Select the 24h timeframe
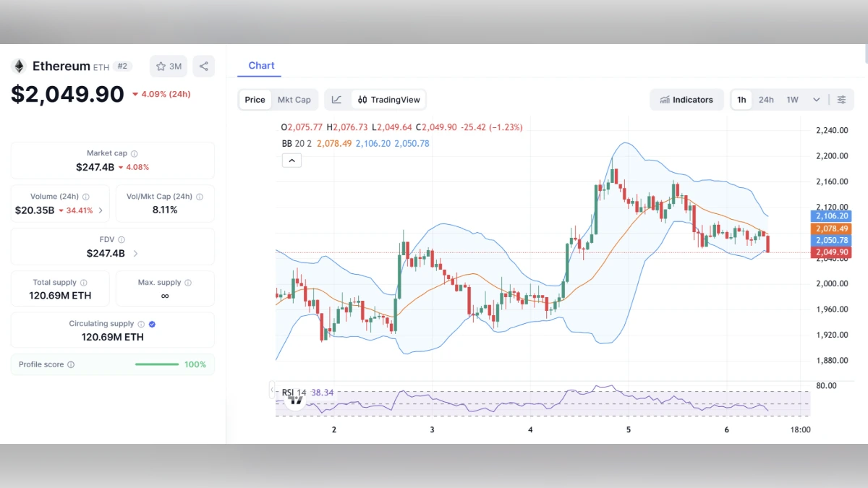 [x=766, y=99]
